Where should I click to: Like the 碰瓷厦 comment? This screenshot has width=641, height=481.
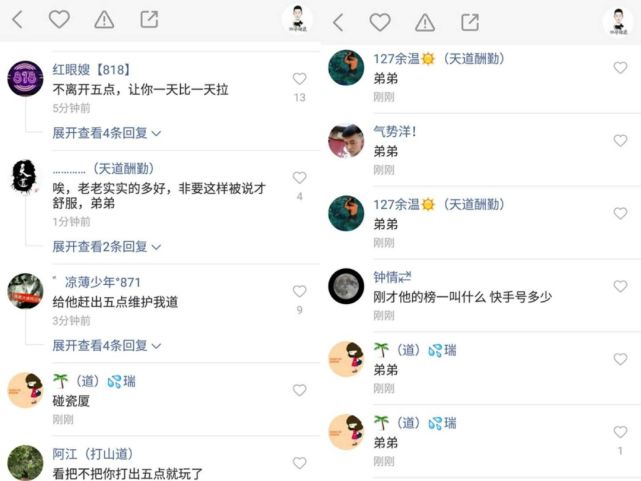[300, 390]
